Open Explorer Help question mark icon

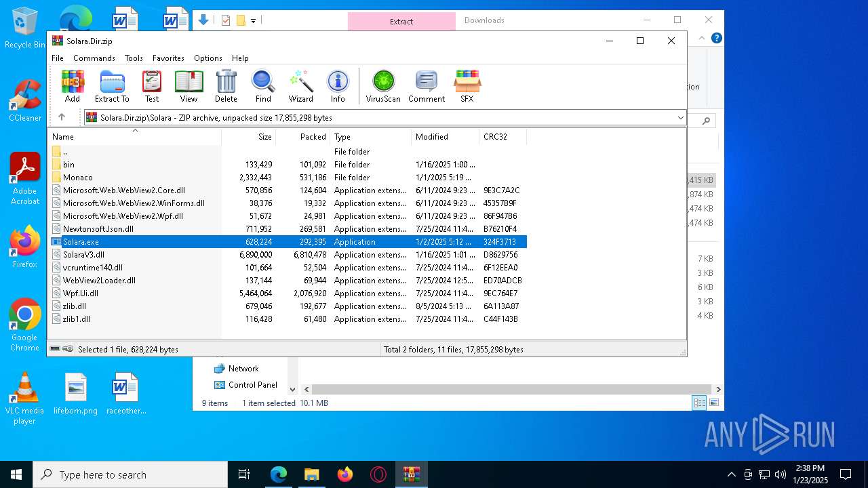tap(716, 39)
